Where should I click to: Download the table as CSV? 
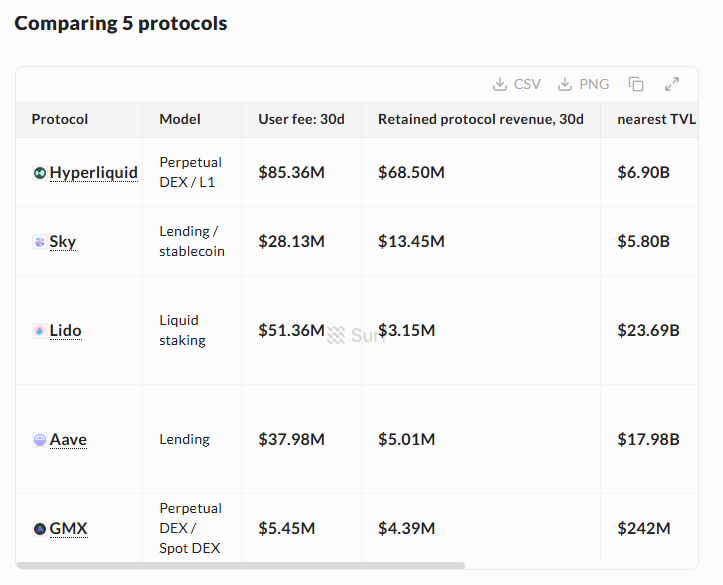pos(516,84)
